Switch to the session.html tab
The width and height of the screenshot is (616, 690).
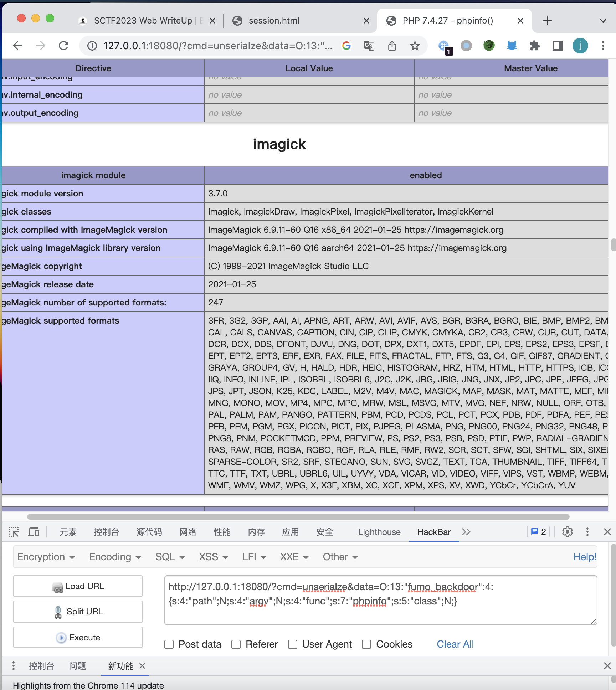click(301, 21)
